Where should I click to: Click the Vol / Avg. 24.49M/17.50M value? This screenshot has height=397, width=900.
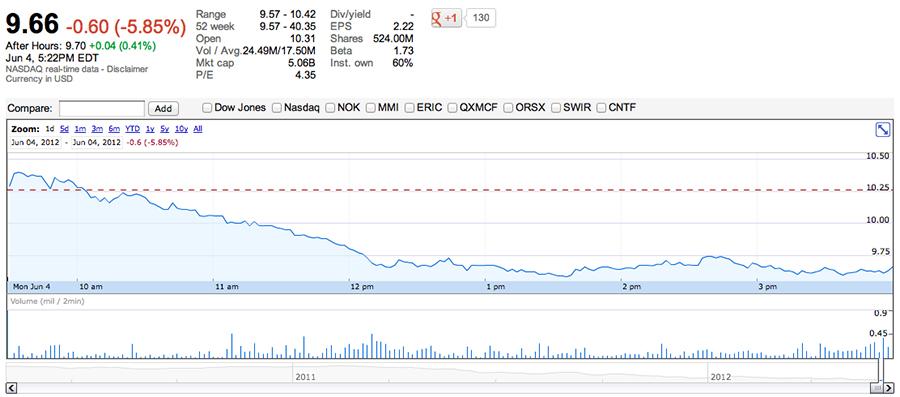279,51
